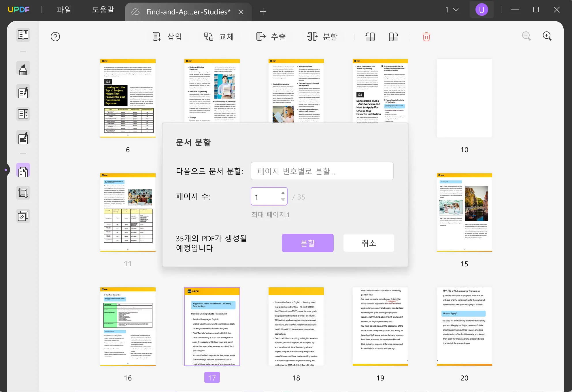572x392 pixels.
Task: Click the 교체 (Replace) toolbar button
Action: pyautogui.click(x=219, y=37)
